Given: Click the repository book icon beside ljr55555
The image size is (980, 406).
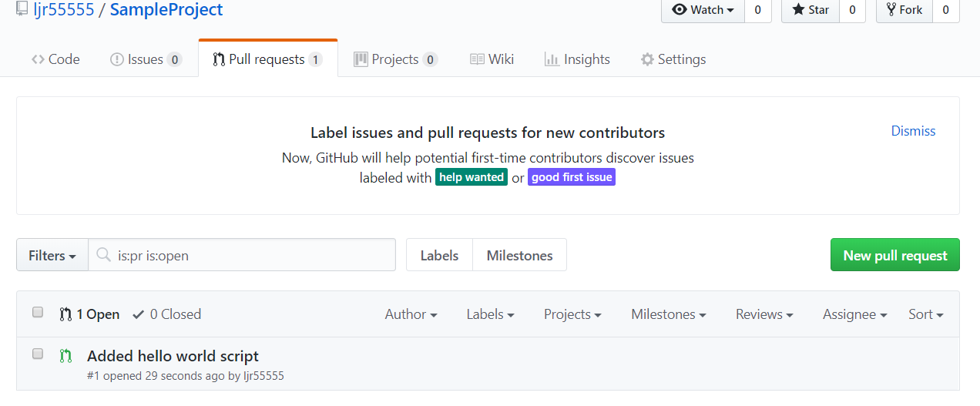Looking at the screenshot, I should pos(22,9).
